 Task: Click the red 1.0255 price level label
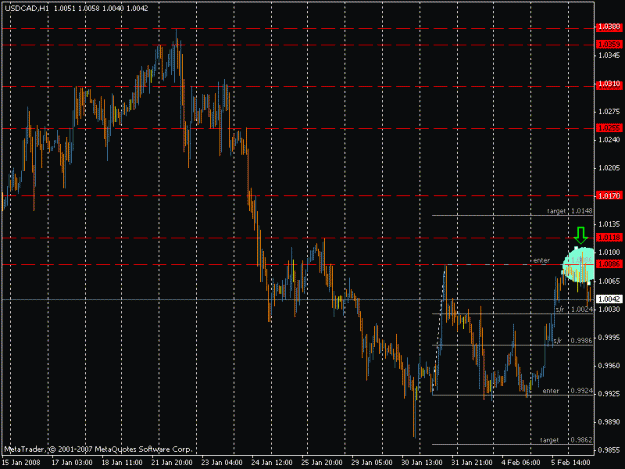609,128
